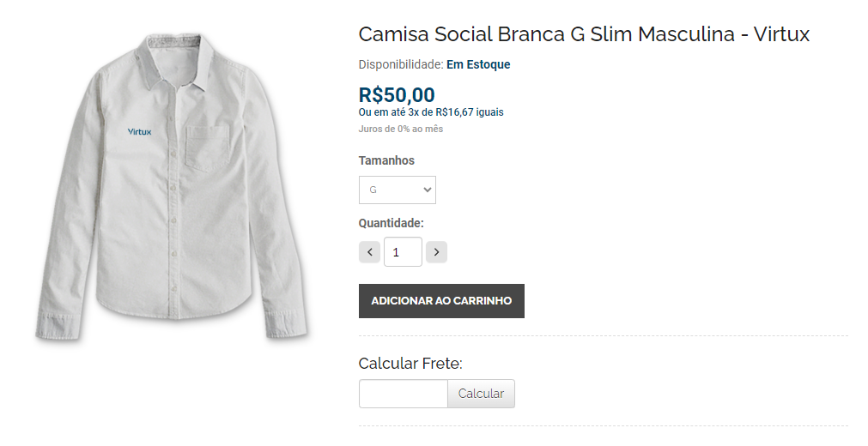Click the Quantidade label
The image size is (868, 446).
pos(391,223)
